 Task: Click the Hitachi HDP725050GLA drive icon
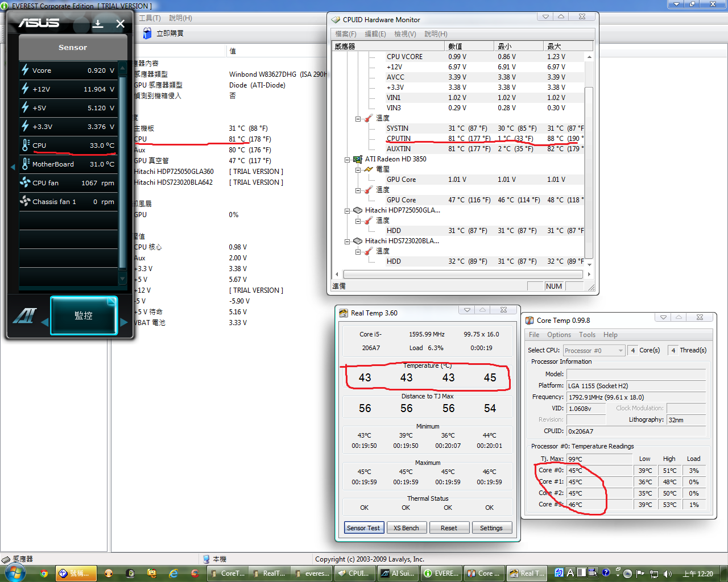pyautogui.click(x=358, y=210)
